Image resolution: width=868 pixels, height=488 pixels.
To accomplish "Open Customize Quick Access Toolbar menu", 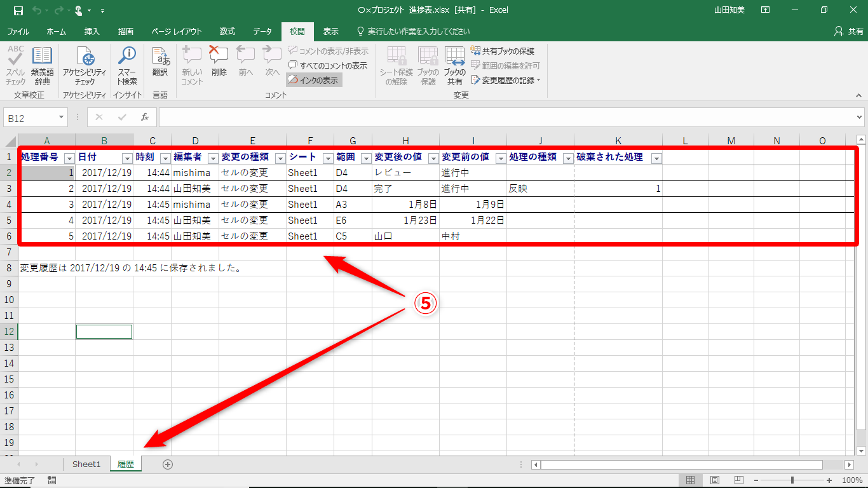I will [103, 10].
